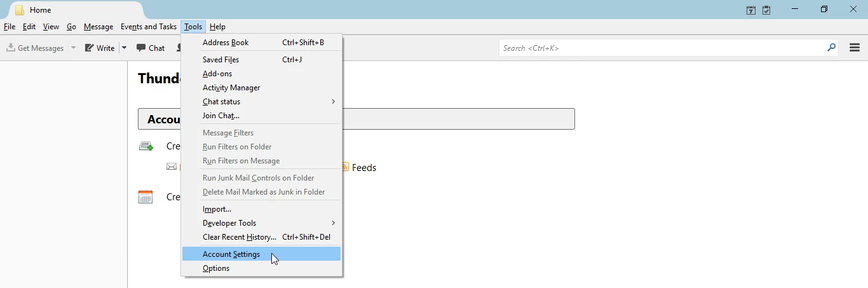868x288 pixels.
Task: Click the email envelope icon
Action: coord(172,167)
